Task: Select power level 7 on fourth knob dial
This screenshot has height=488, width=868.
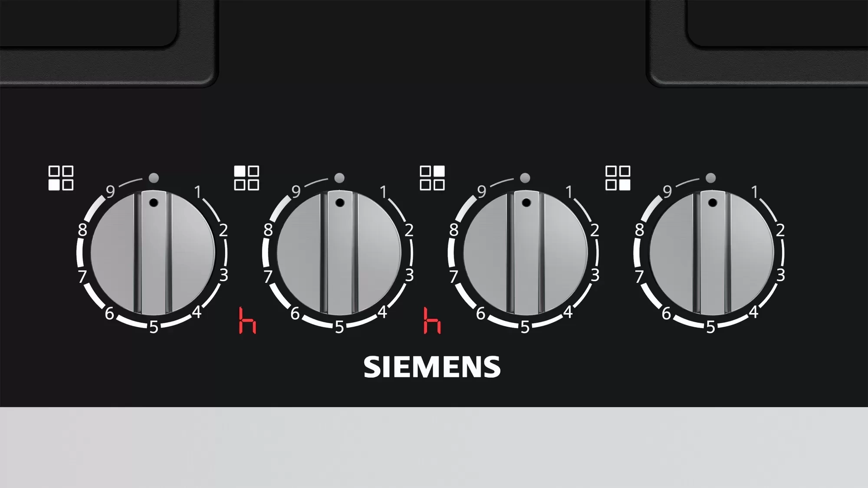Action: (639, 276)
